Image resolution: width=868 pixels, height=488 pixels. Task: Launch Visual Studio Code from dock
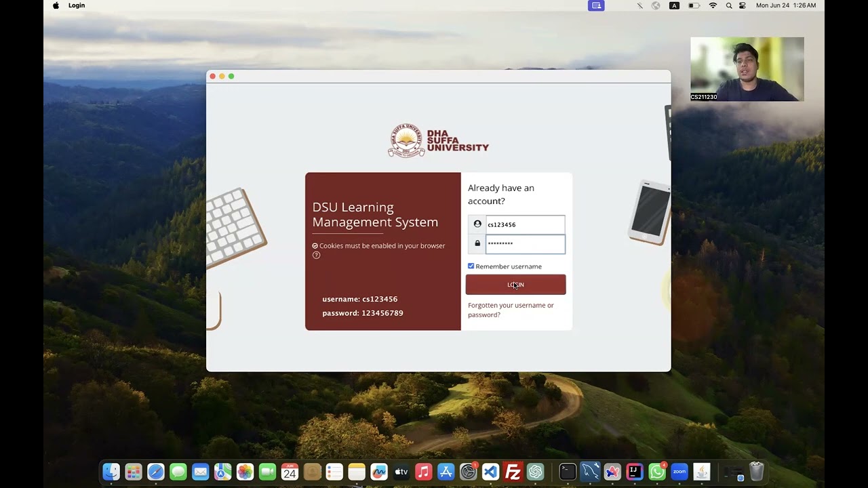491,472
